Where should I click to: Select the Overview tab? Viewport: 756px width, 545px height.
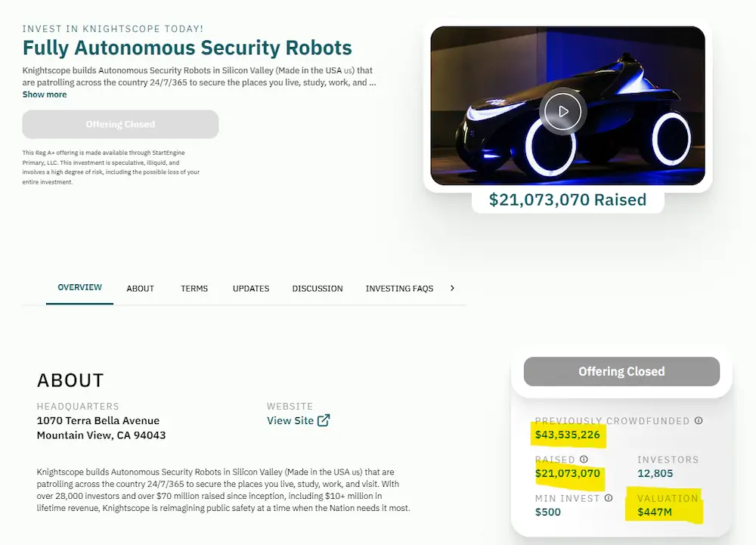tap(79, 288)
